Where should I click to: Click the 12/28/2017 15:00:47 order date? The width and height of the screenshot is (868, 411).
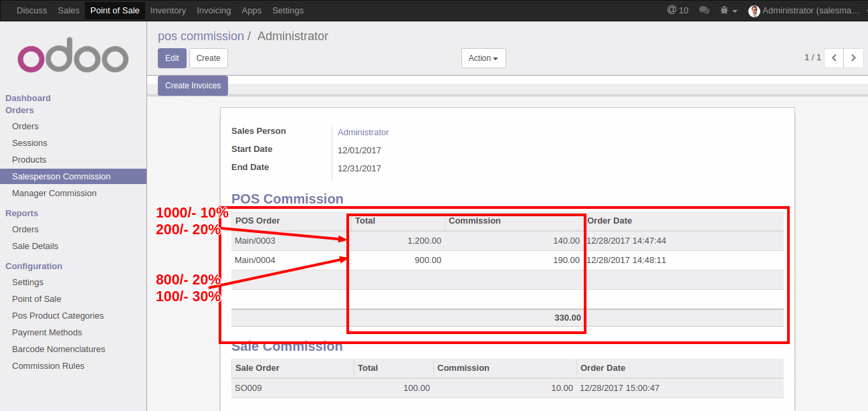[620, 388]
